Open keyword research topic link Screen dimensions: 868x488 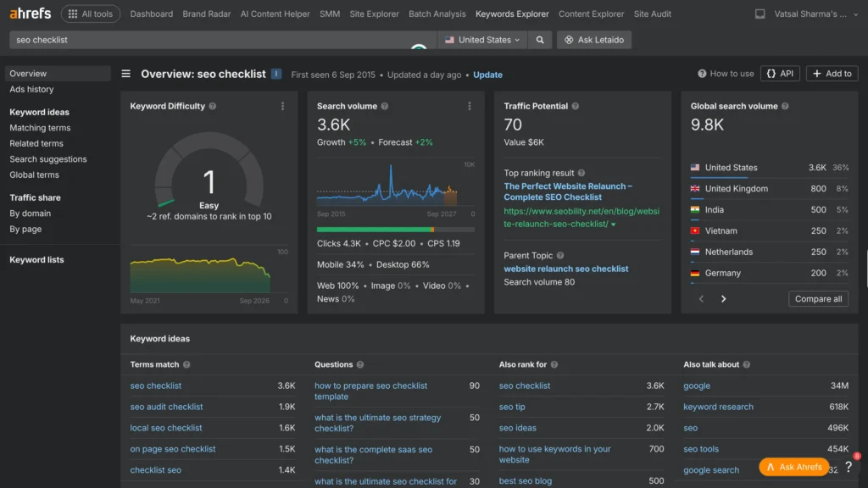718,407
